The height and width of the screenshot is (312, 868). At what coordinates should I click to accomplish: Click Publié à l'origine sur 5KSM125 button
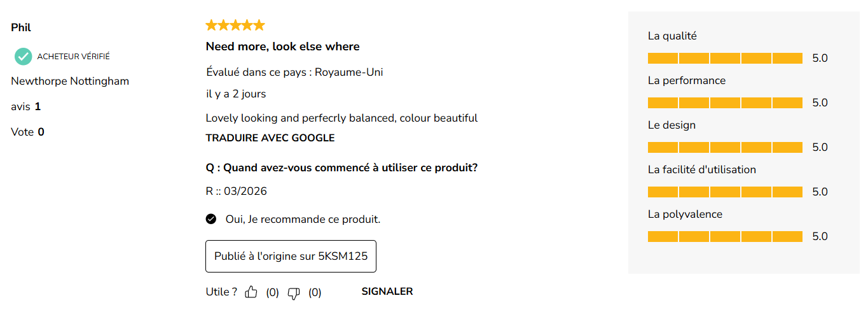[291, 256]
